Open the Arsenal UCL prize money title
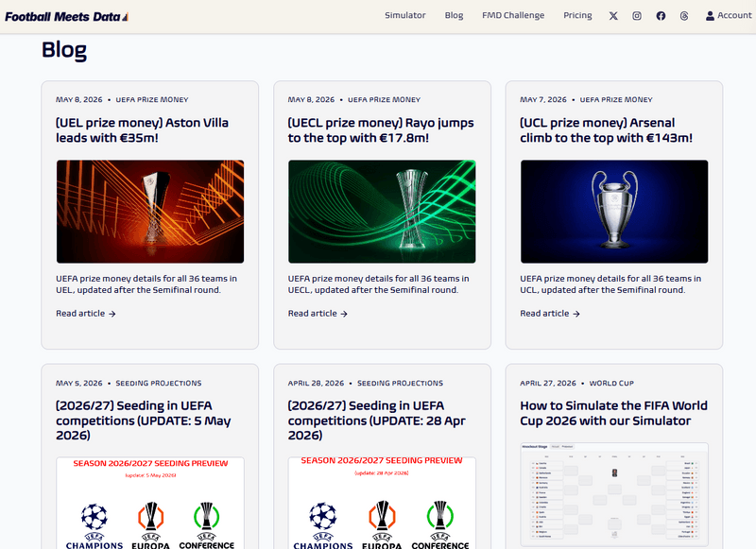 [x=606, y=130]
